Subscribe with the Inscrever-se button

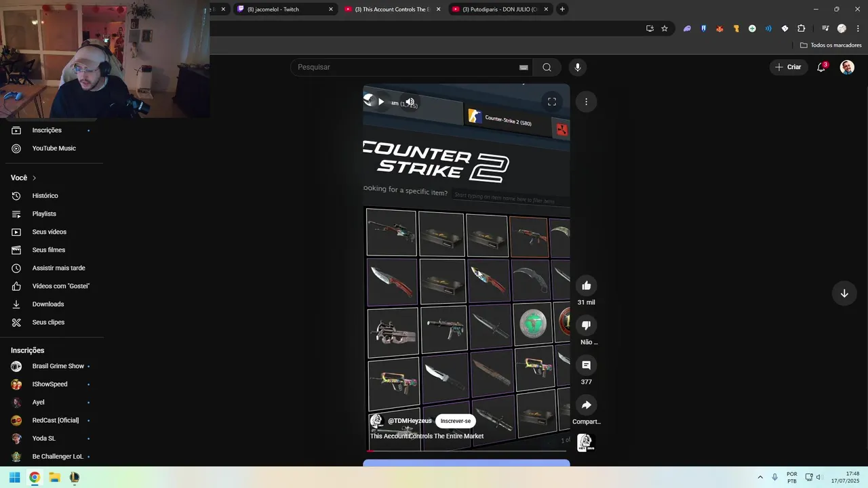(x=455, y=421)
